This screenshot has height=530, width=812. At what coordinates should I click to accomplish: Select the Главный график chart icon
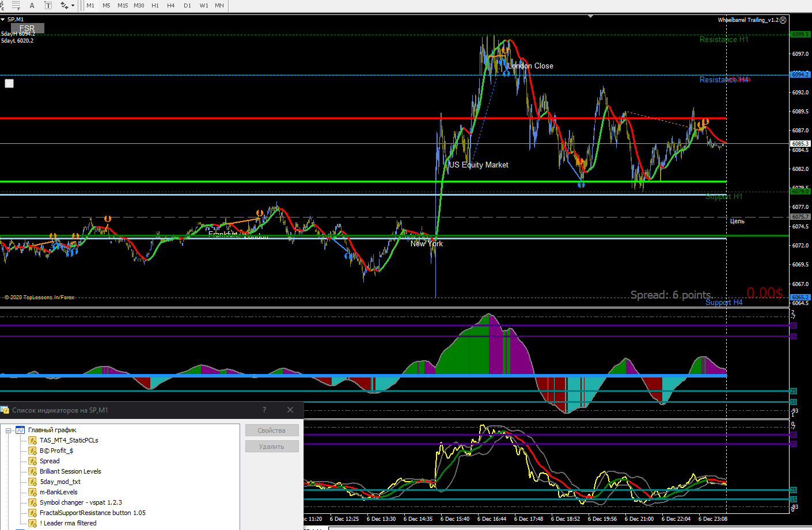coord(20,430)
